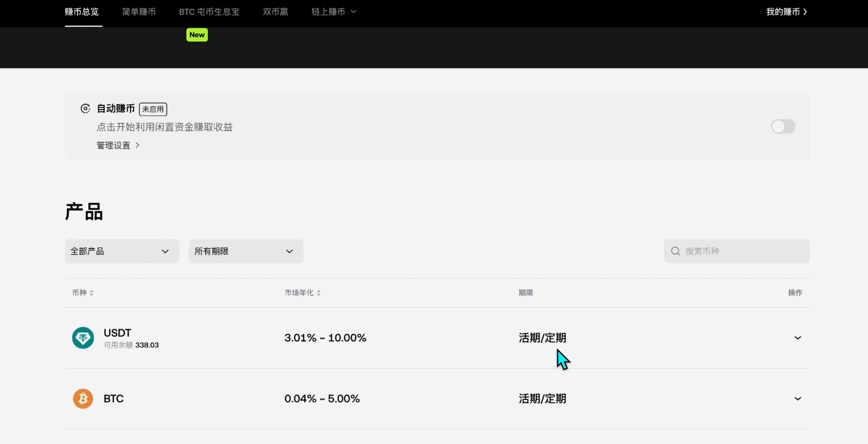The width and height of the screenshot is (868, 444).
Task: Click the USDT Tether coin icon
Action: [83, 337]
